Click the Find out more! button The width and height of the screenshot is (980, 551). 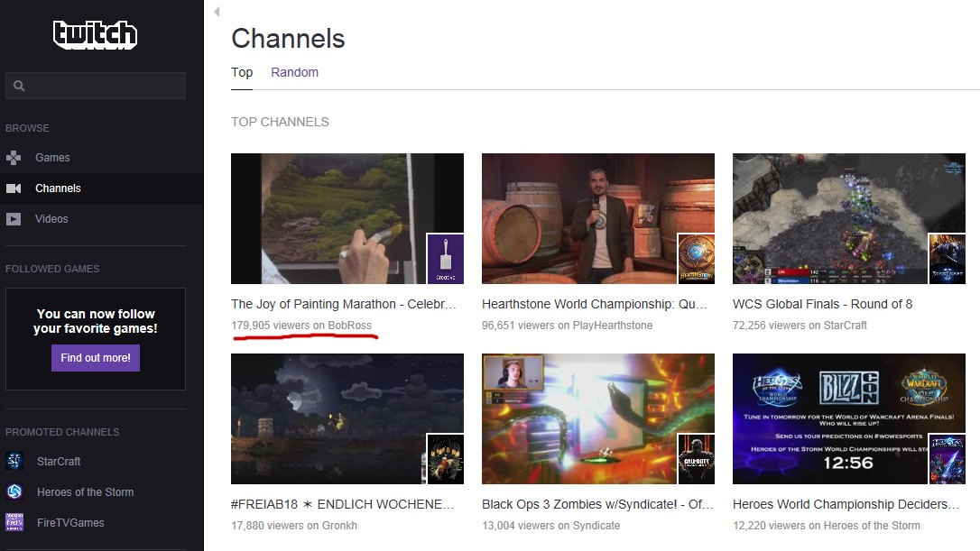click(96, 358)
